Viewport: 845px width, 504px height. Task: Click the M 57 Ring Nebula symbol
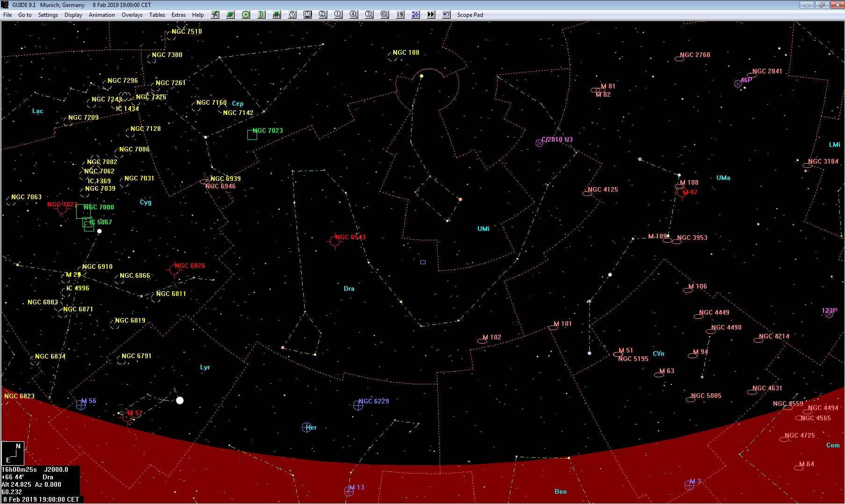(127, 417)
